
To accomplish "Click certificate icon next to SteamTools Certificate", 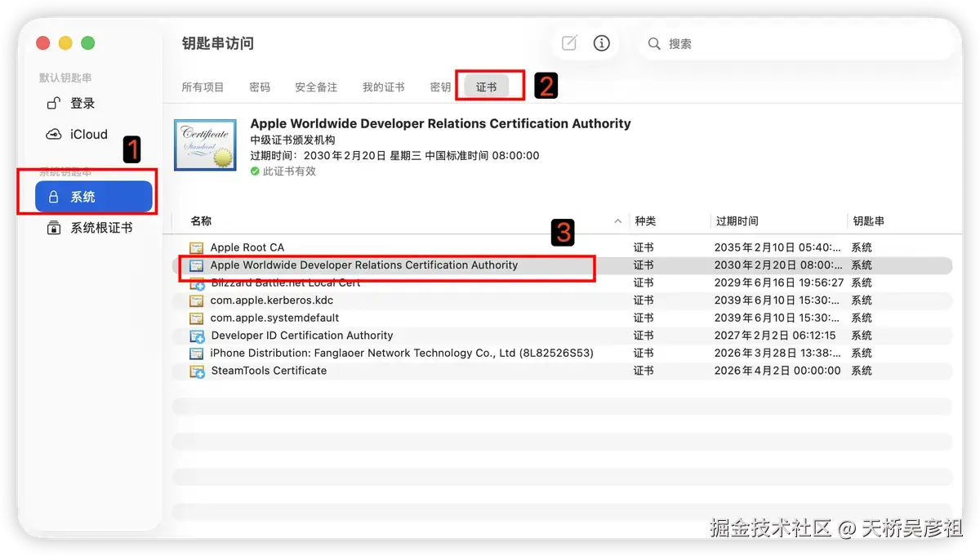I will [196, 371].
